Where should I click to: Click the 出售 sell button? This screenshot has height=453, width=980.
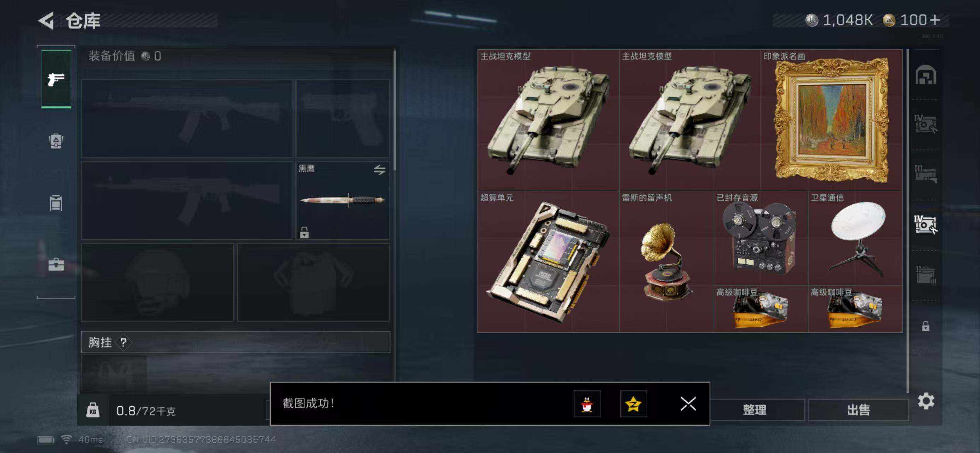(x=858, y=409)
